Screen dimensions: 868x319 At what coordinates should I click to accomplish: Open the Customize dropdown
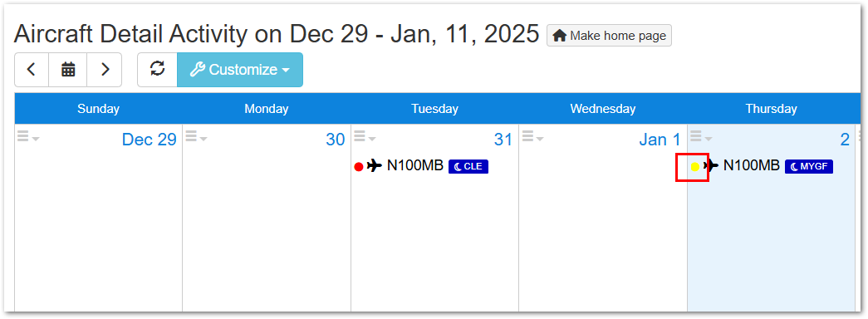coord(240,70)
